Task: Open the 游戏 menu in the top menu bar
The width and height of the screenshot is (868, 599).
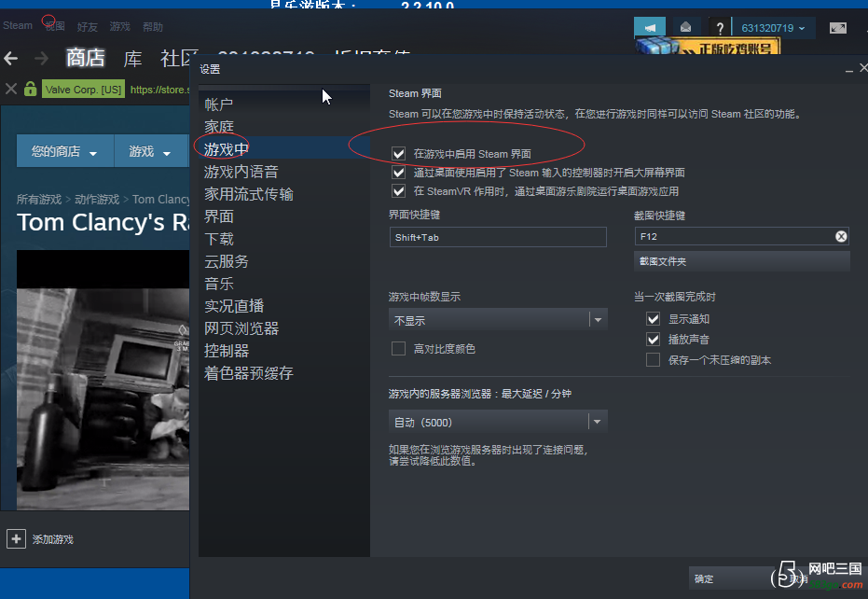Action: click(x=119, y=27)
